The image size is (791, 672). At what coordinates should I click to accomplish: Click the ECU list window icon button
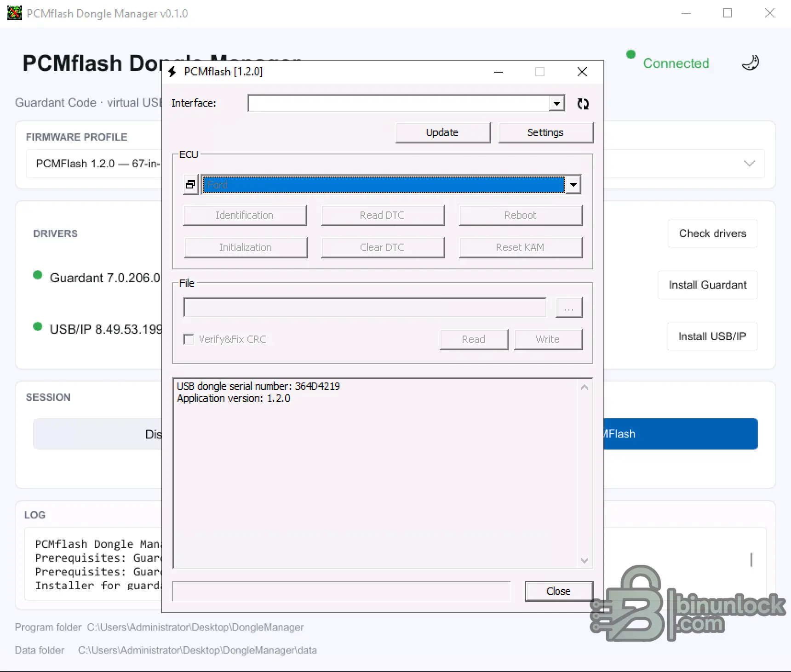[190, 185]
